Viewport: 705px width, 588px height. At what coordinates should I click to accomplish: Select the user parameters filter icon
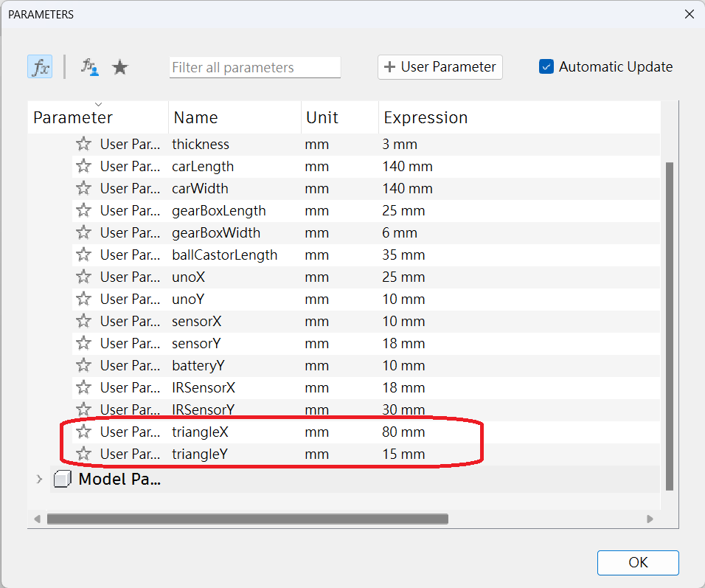(x=89, y=67)
